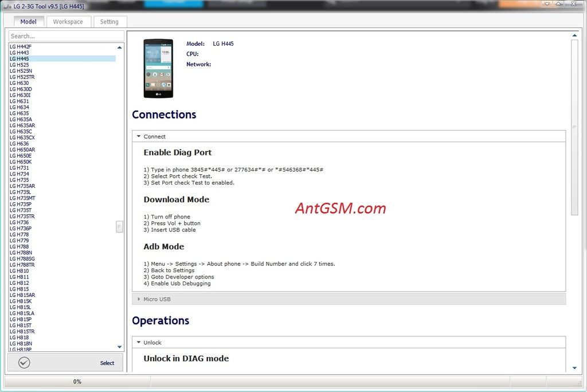587x392 pixels.
Task: Expand the Micro USB section
Action: 139,299
